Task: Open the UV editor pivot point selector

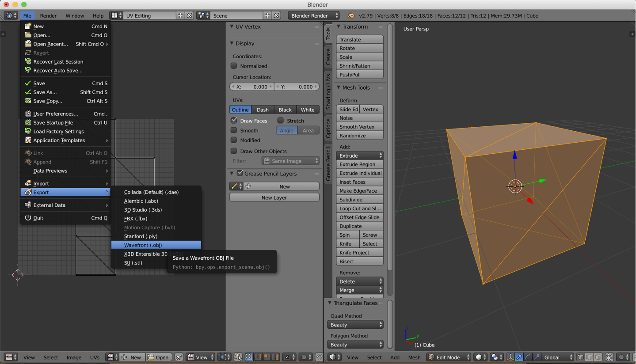Action: click(x=224, y=357)
